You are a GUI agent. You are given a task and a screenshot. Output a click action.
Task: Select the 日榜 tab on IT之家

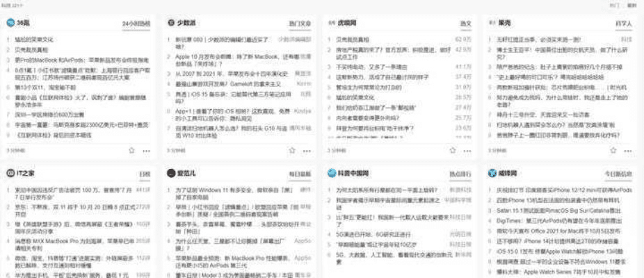tap(145, 174)
